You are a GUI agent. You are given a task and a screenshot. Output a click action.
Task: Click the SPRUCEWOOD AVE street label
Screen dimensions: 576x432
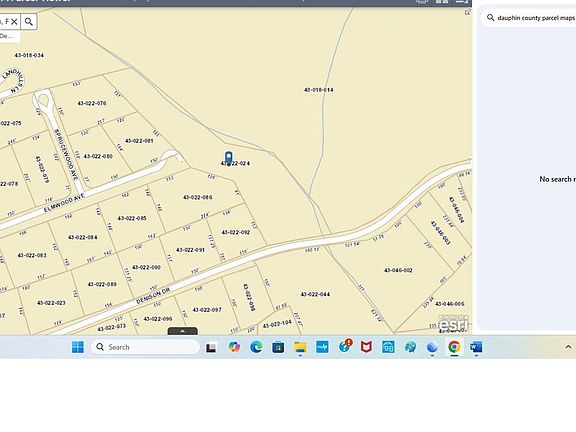[66, 154]
